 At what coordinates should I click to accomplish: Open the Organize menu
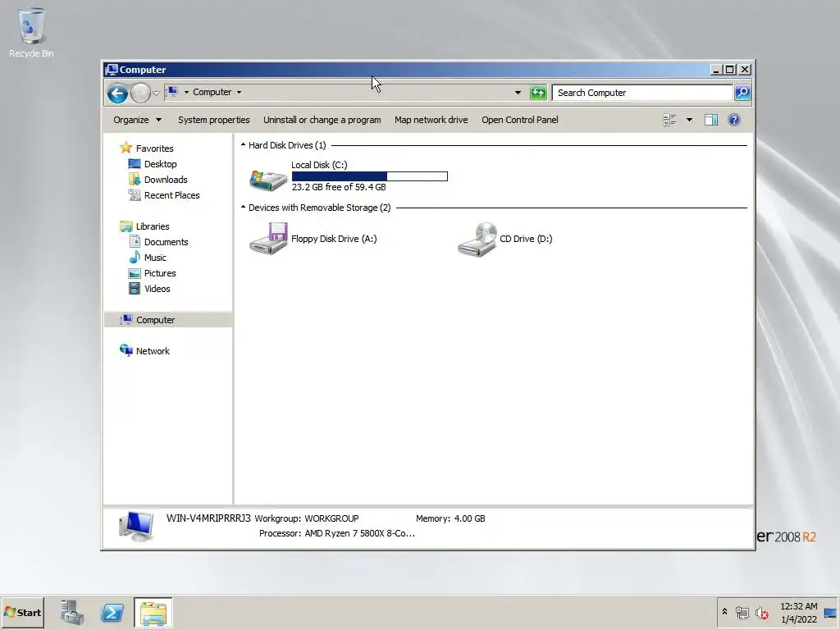[137, 120]
